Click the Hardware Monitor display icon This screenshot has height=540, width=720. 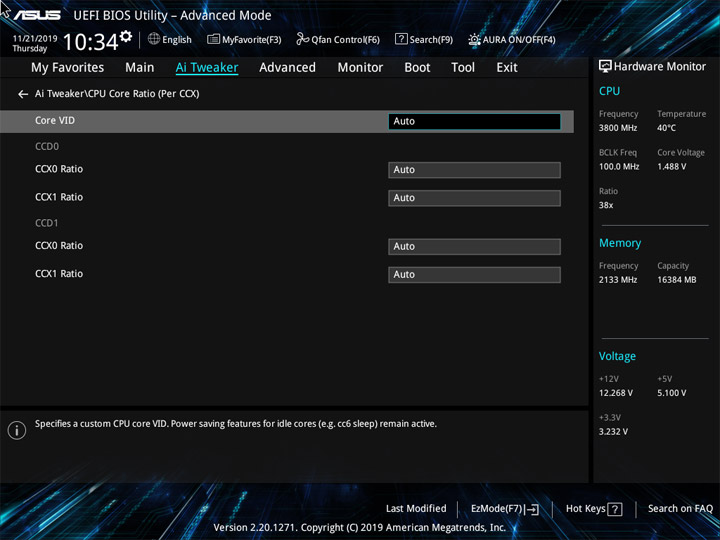pyautogui.click(x=605, y=67)
